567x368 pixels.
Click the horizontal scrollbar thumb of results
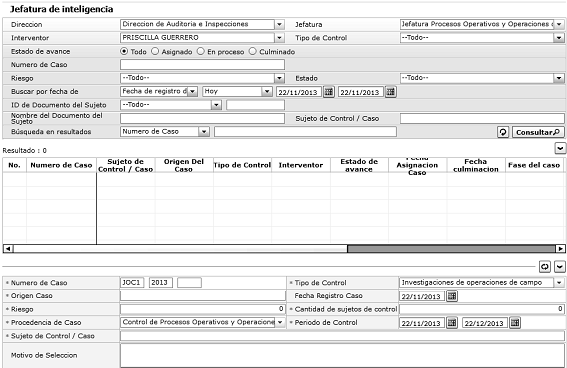[x=451, y=249]
